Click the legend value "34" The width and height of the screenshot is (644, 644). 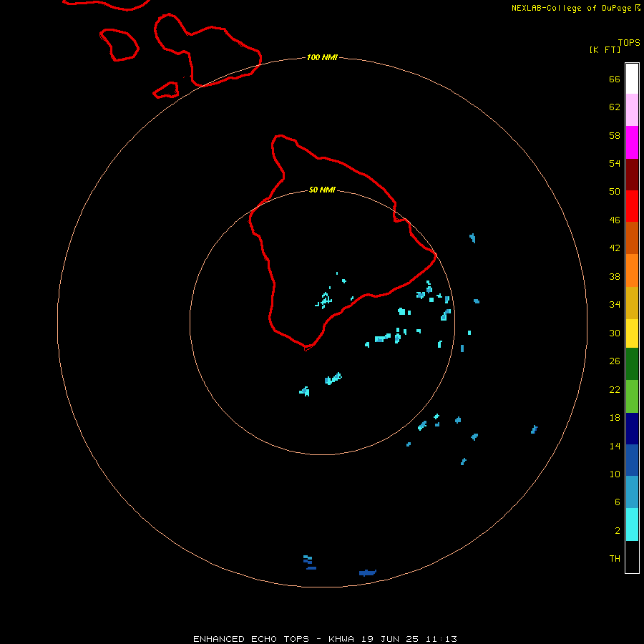click(x=615, y=304)
